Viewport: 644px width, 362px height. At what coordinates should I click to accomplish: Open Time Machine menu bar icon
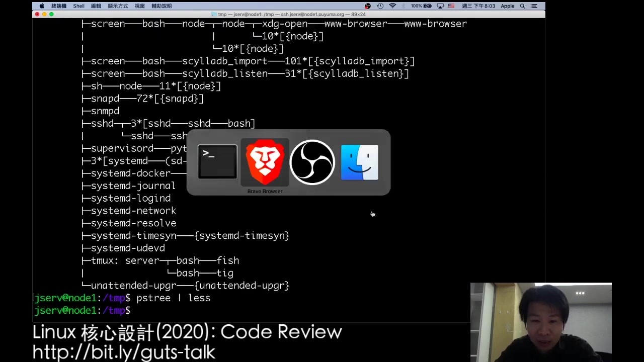tap(379, 6)
